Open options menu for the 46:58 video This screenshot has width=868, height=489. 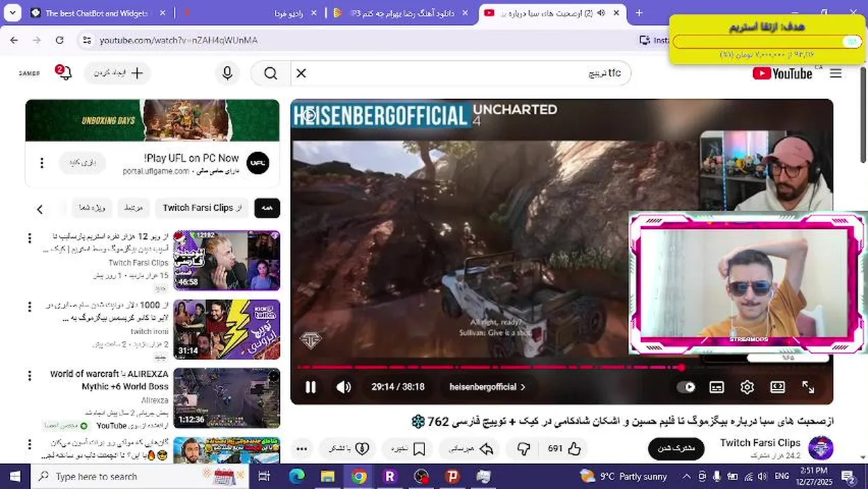29,238
